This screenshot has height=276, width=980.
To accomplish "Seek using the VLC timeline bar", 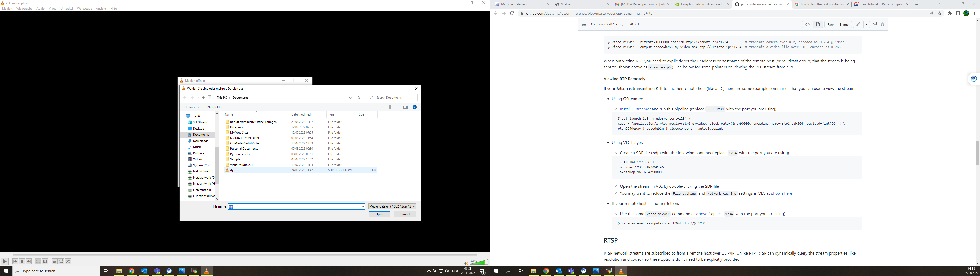I will 245,255.
